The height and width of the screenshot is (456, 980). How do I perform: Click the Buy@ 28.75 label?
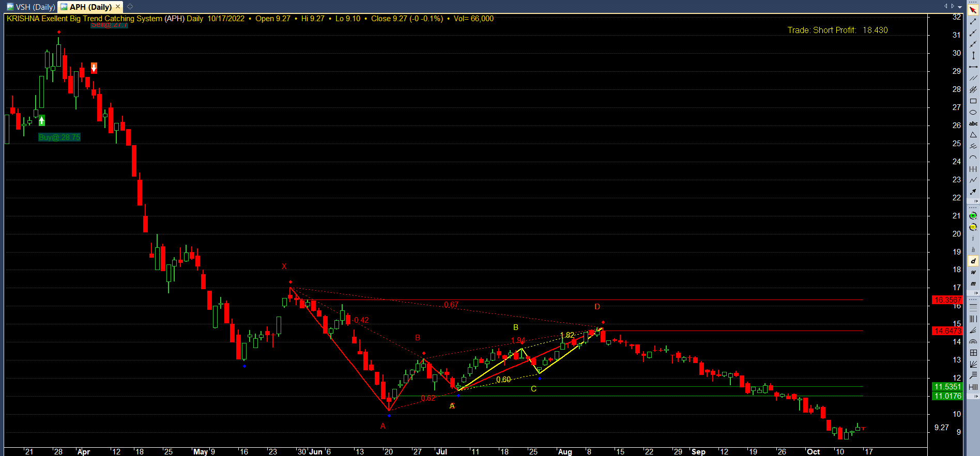pyautogui.click(x=59, y=137)
